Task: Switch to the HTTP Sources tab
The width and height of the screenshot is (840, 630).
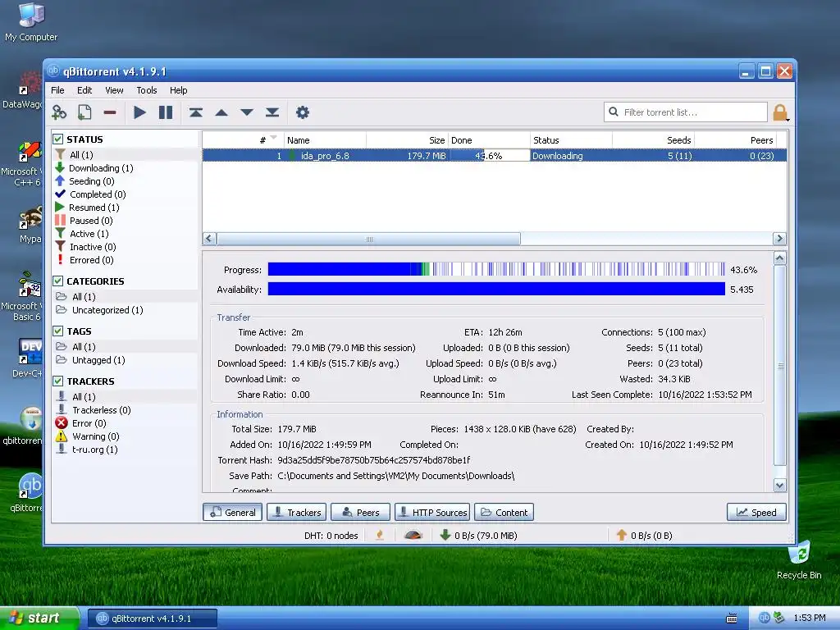Action: pos(432,512)
